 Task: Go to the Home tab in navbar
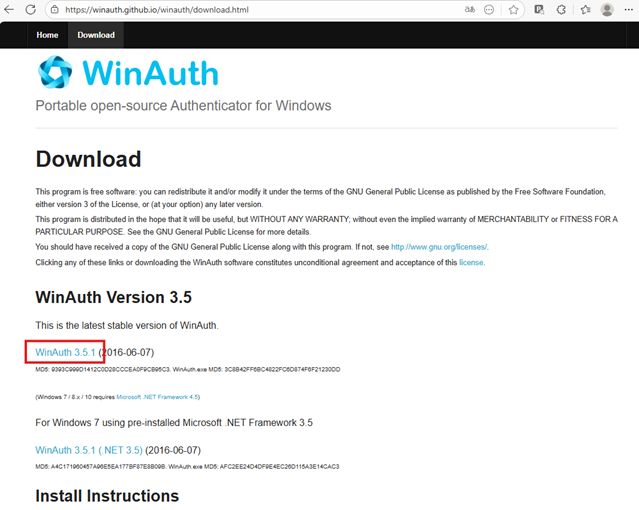tap(47, 35)
